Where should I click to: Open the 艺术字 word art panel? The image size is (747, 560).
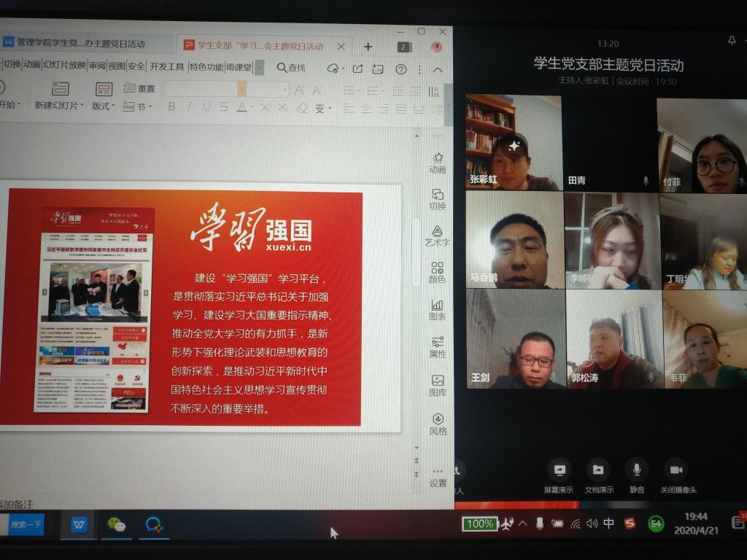coord(438,236)
